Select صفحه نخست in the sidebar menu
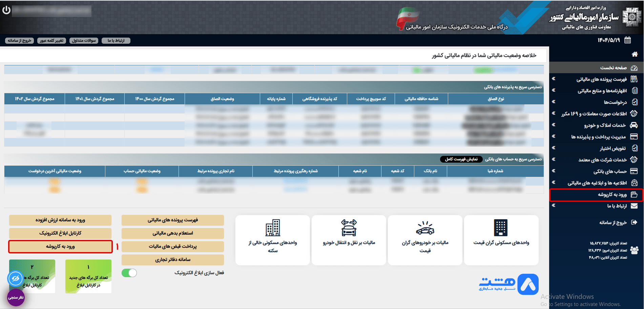The height and width of the screenshot is (309, 644). (x=613, y=68)
